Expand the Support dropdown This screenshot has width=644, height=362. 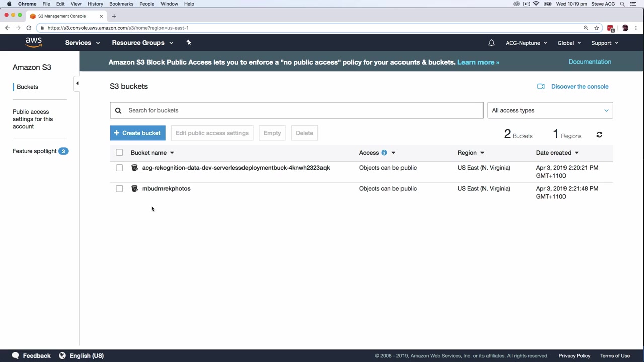605,43
